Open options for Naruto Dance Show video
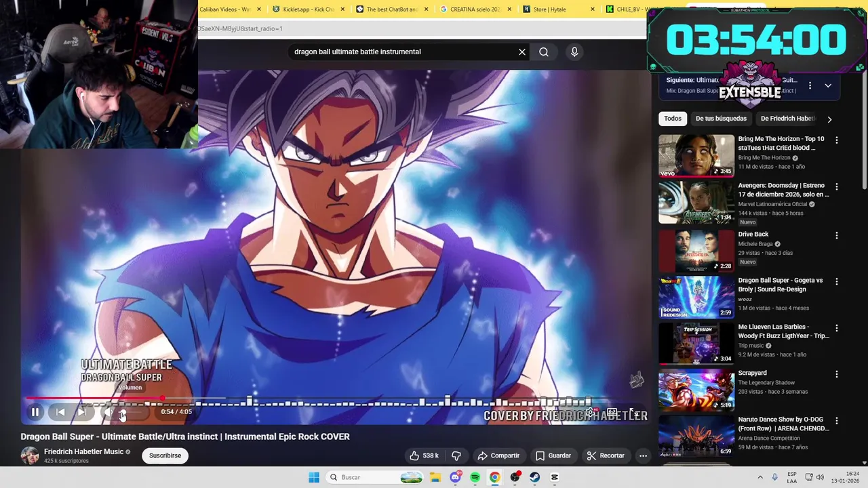The image size is (868, 488). (x=836, y=421)
